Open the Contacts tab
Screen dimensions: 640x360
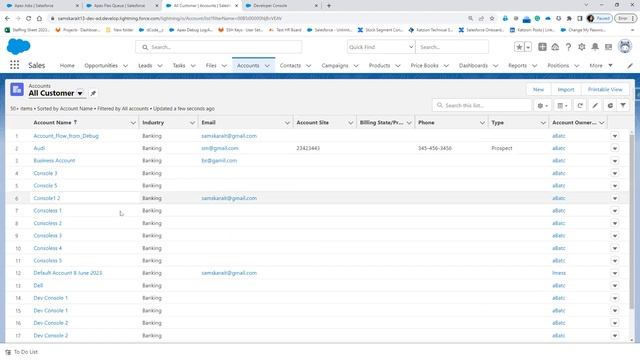click(290, 65)
